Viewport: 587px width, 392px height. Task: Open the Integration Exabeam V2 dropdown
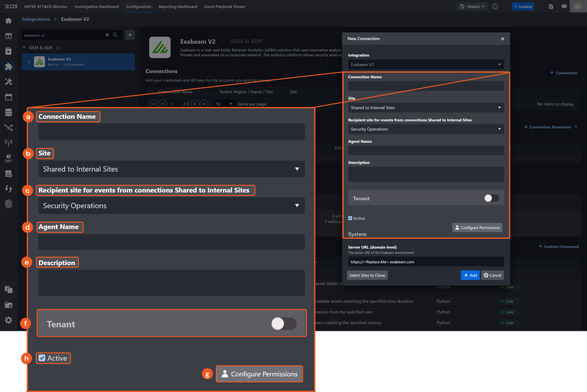pyautogui.click(x=426, y=65)
